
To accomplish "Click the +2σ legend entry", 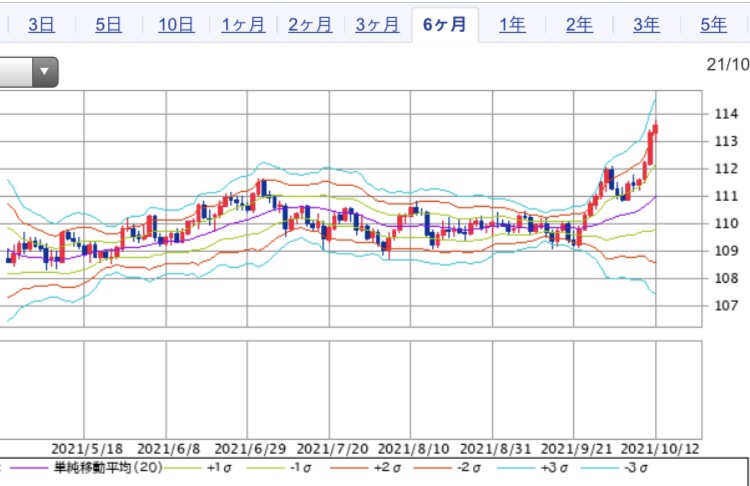I will click(x=387, y=468).
